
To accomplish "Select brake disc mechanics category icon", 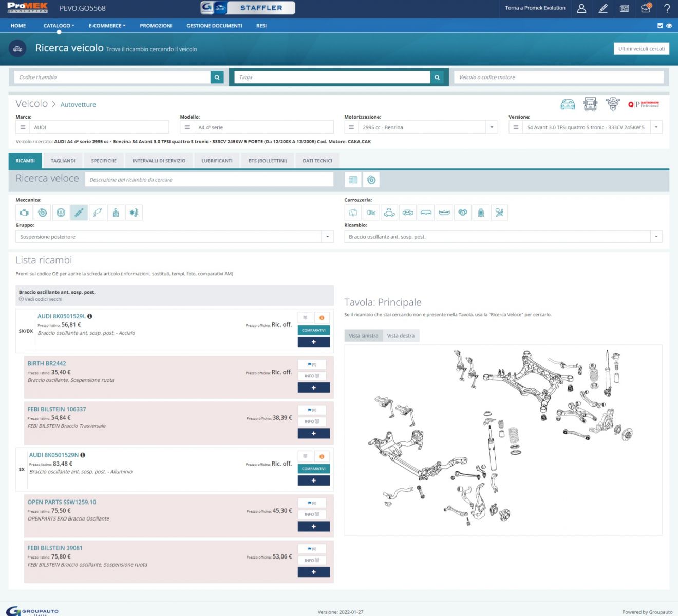I will 43,213.
